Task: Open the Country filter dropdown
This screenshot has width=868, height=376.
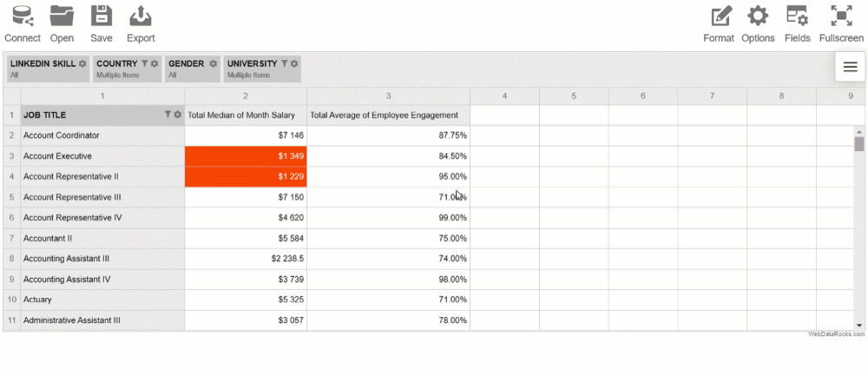Action: pos(145,63)
